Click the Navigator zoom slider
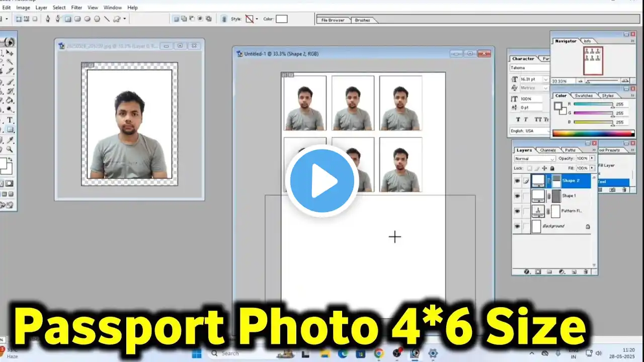The image size is (644, 362). point(602,81)
